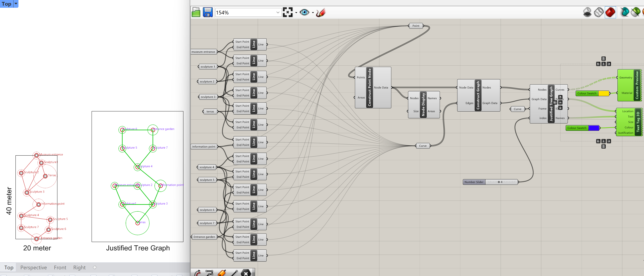The height and width of the screenshot is (276, 644).
Task: Select the Construct Graph component
Action: 478,95
